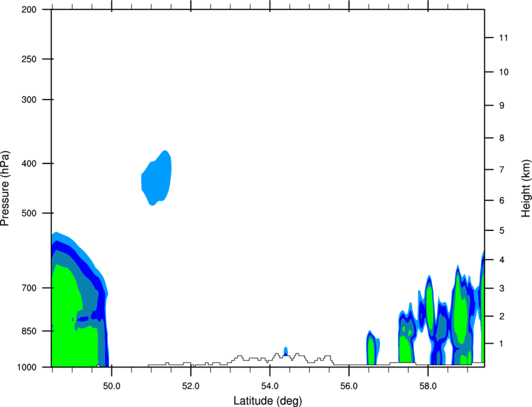The height and width of the screenshot is (407, 532).
Task: Click the 1000 pressure tick label
Action: [27, 368]
